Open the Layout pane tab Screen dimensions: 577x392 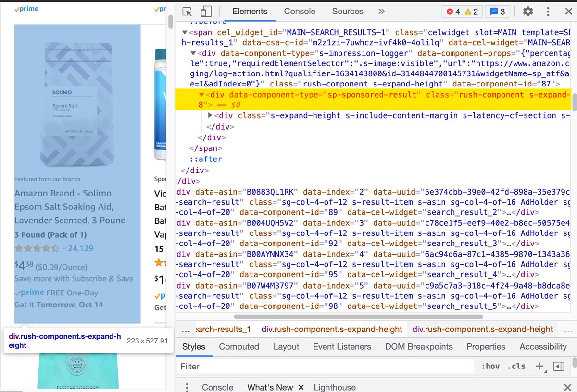(286, 346)
